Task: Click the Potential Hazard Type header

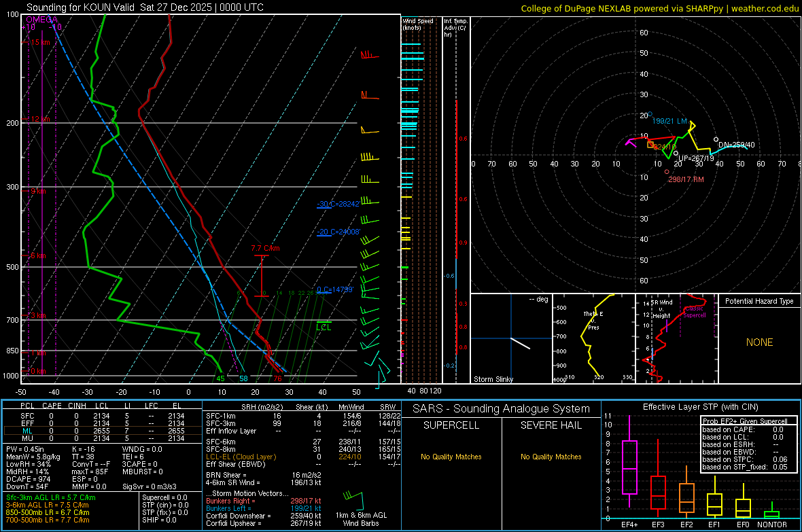Action: [759, 301]
